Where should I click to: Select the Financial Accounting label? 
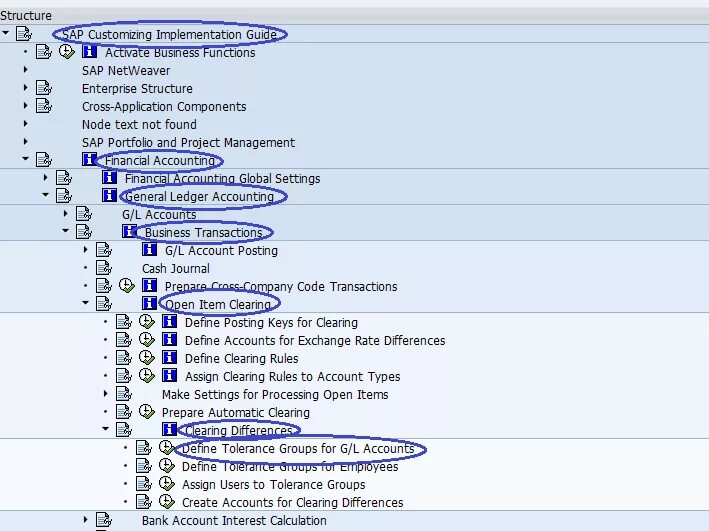(159, 161)
